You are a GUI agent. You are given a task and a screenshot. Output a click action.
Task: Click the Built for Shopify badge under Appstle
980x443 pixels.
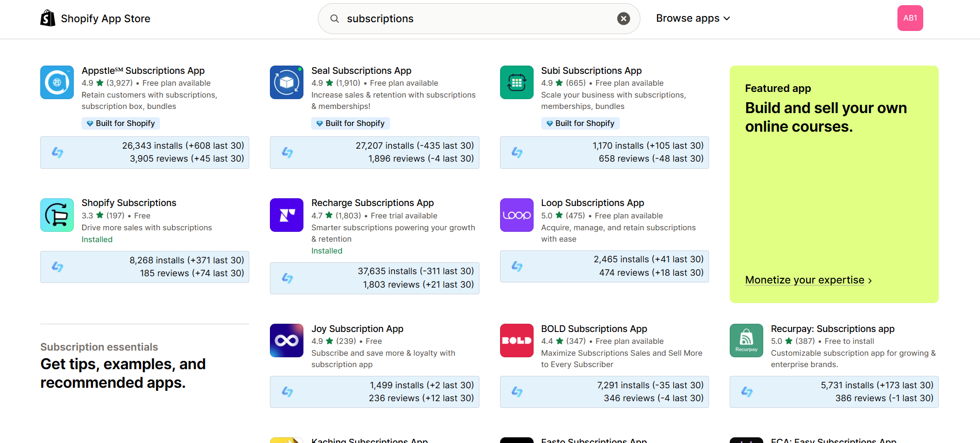pyautogui.click(x=121, y=123)
